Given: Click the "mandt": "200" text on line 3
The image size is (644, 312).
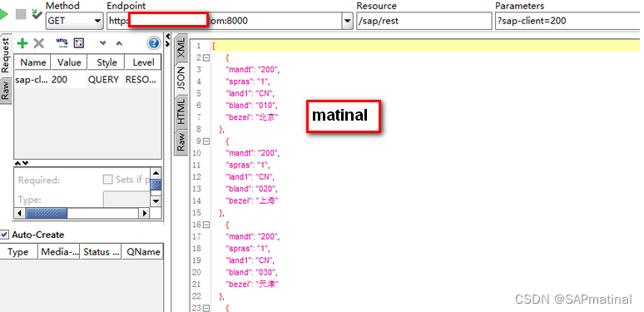Looking at the screenshot, I should 252,70.
